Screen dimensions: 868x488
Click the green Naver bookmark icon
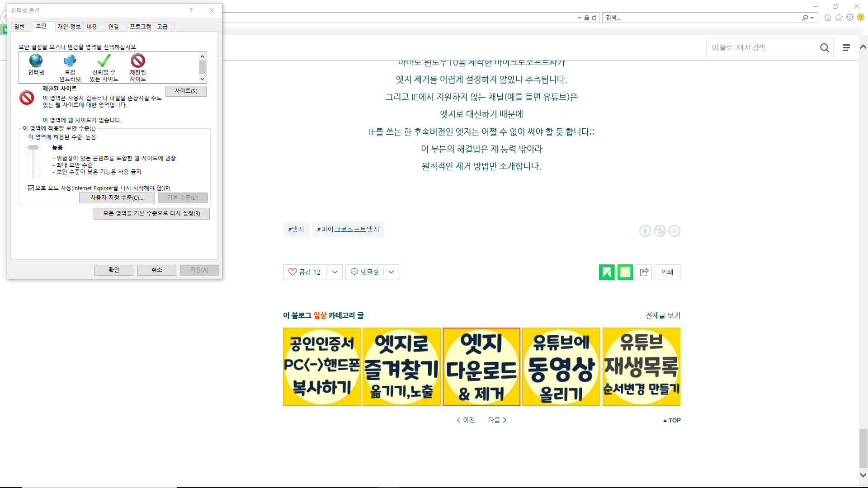(607, 272)
